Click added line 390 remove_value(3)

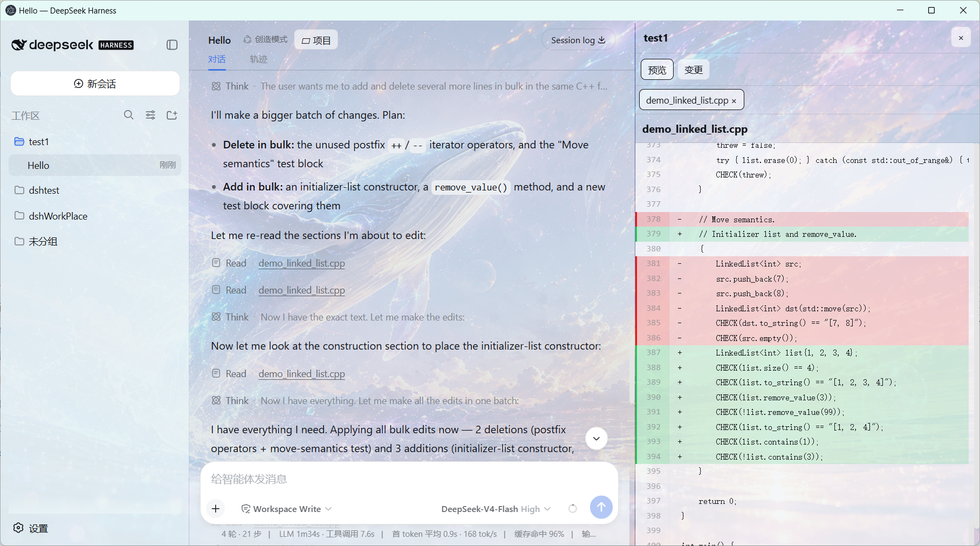click(x=802, y=398)
